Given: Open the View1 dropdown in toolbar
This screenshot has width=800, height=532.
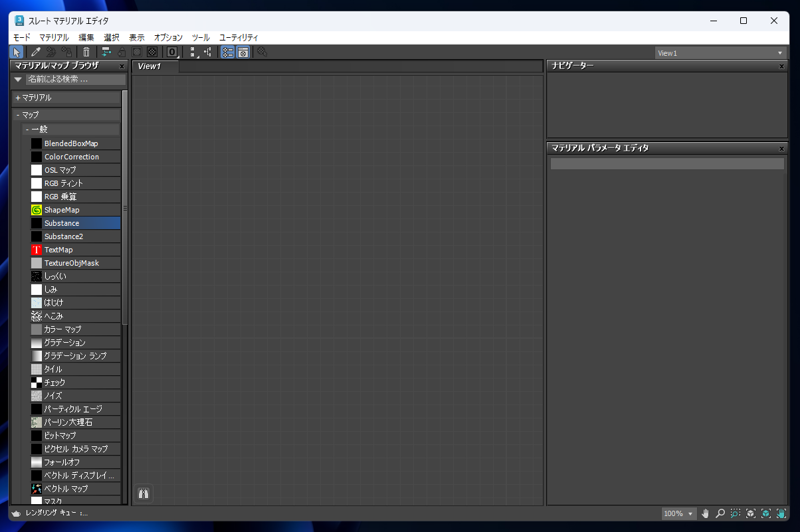Looking at the screenshot, I should coord(719,53).
